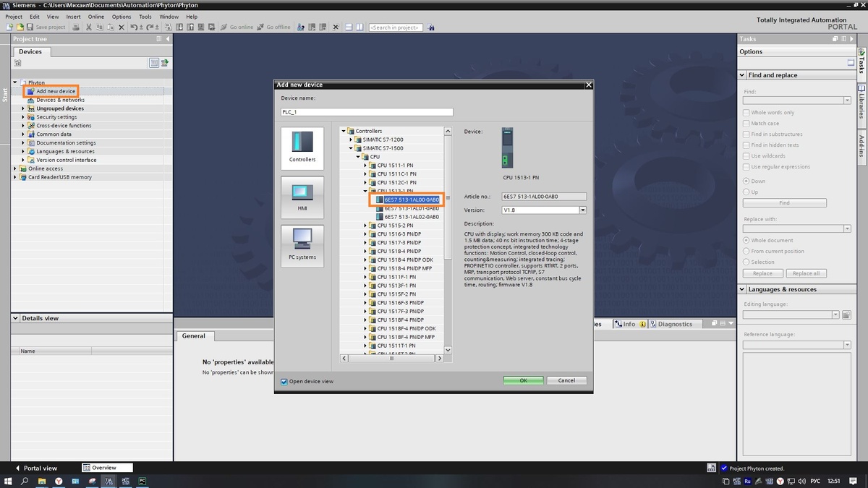Click the Delete (X) toolbar icon
Image resolution: width=868 pixels, height=488 pixels.
click(122, 27)
